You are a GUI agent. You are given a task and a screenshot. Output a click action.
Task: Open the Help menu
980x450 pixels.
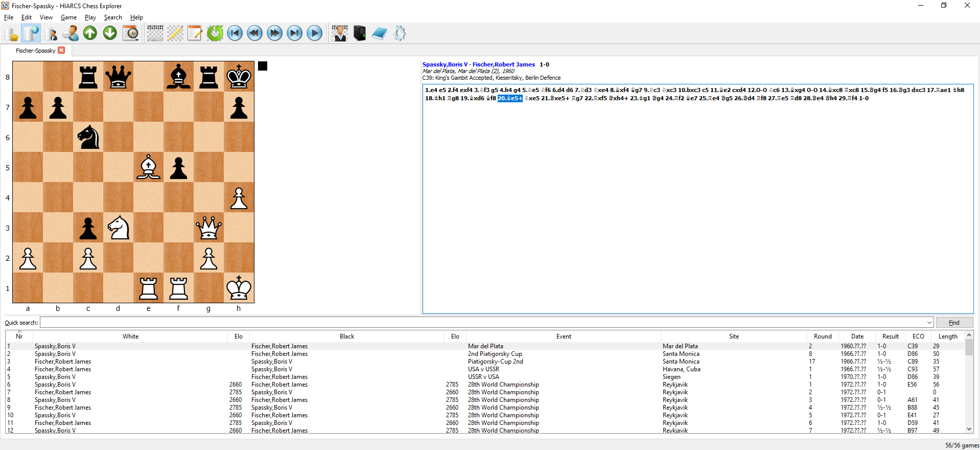tap(136, 17)
